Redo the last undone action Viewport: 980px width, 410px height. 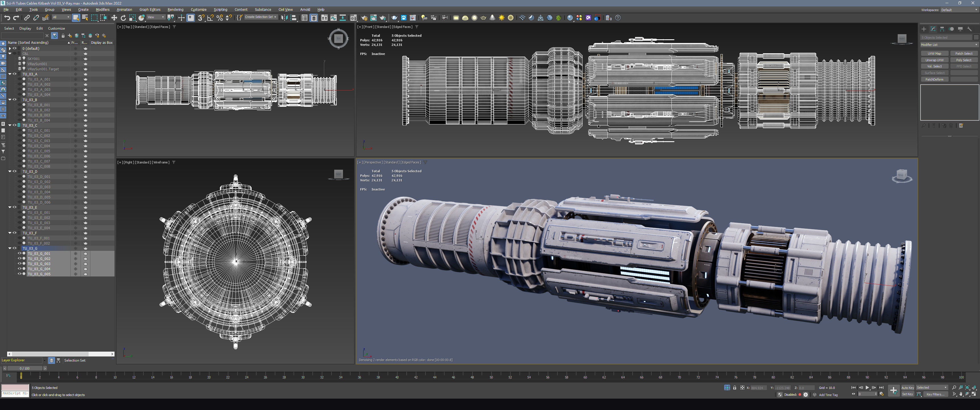click(x=16, y=18)
